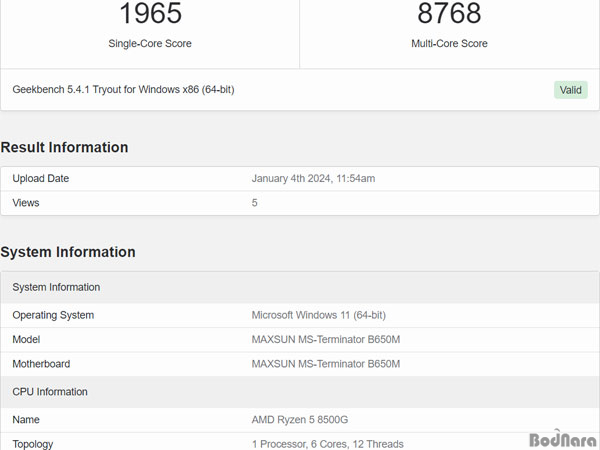Click the Motherboard row value text
The height and width of the screenshot is (450, 600).
[326, 364]
